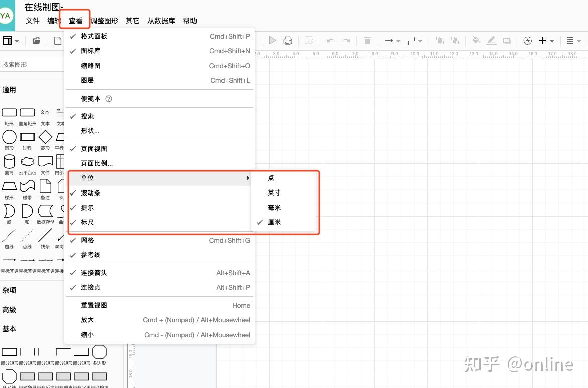Screen dimensions: 588x388
Task: Open the 文件 menu
Action: pyautogui.click(x=32, y=21)
